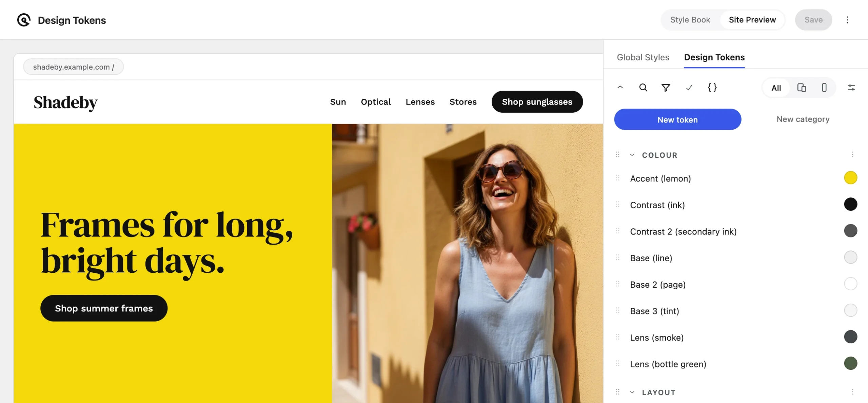Open the COLOUR category three-dot menu
Image resolution: width=868 pixels, height=403 pixels.
pos(853,155)
